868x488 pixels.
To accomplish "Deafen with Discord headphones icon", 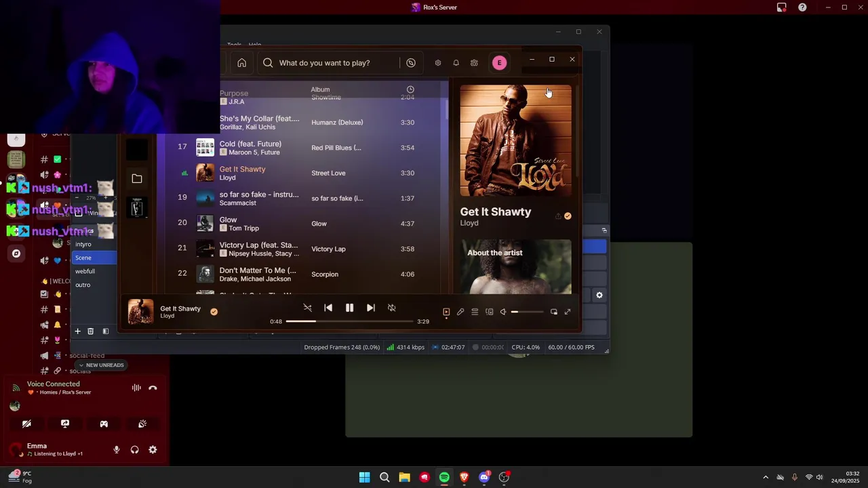I will coord(134,449).
